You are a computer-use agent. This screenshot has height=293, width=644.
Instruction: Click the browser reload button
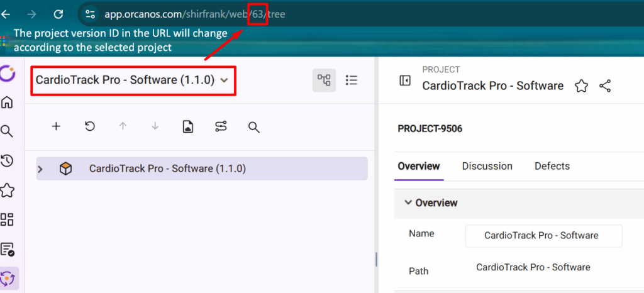(x=58, y=13)
